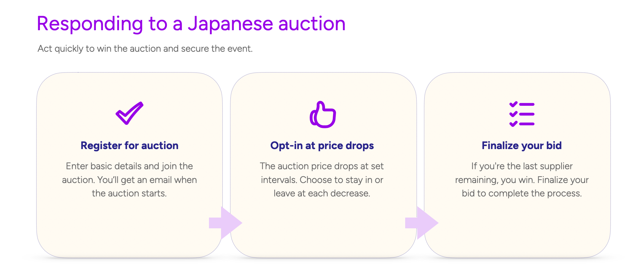
Task: Click the purple checkmark icon
Action: point(129,113)
